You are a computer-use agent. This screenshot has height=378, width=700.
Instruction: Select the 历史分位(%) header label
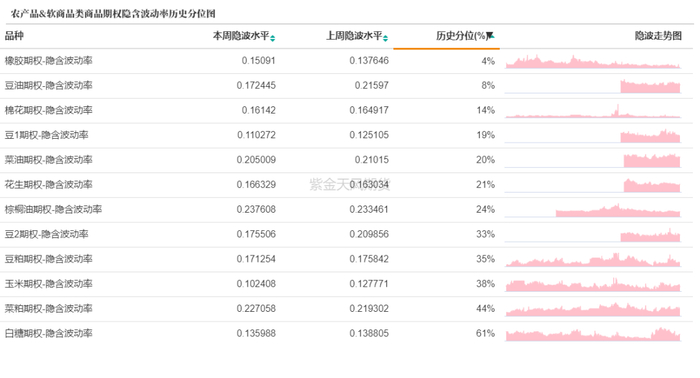[x=461, y=36]
